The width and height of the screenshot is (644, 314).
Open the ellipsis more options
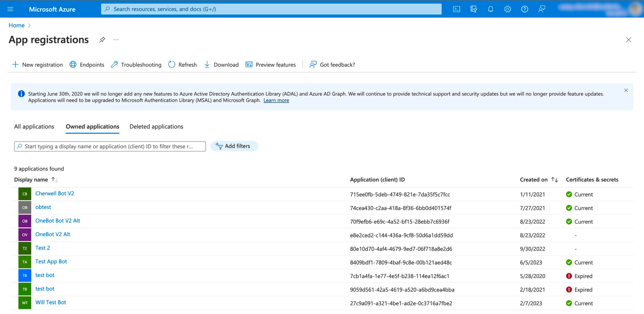(116, 40)
